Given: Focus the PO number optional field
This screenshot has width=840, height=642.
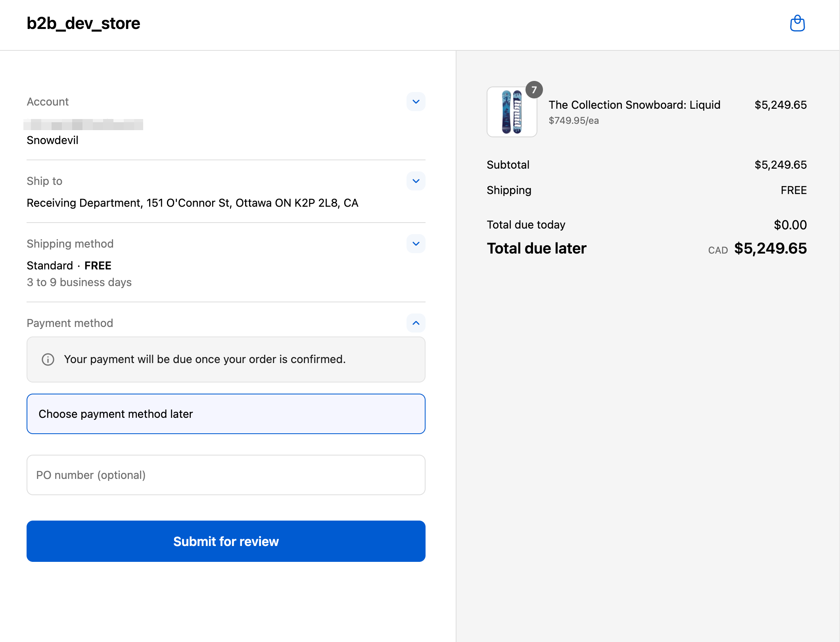Looking at the screenshot, I should click(x=226, y=475).
